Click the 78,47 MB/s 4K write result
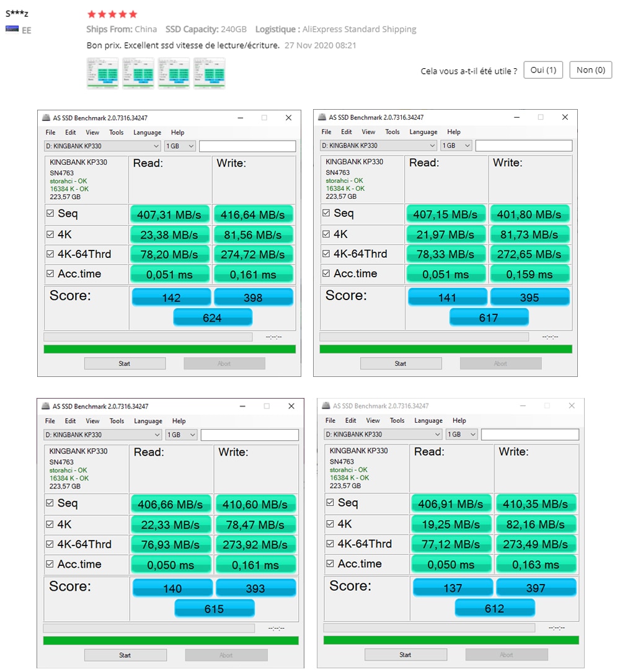The height and width of the screenshot is (672, 620). point(255,524)
